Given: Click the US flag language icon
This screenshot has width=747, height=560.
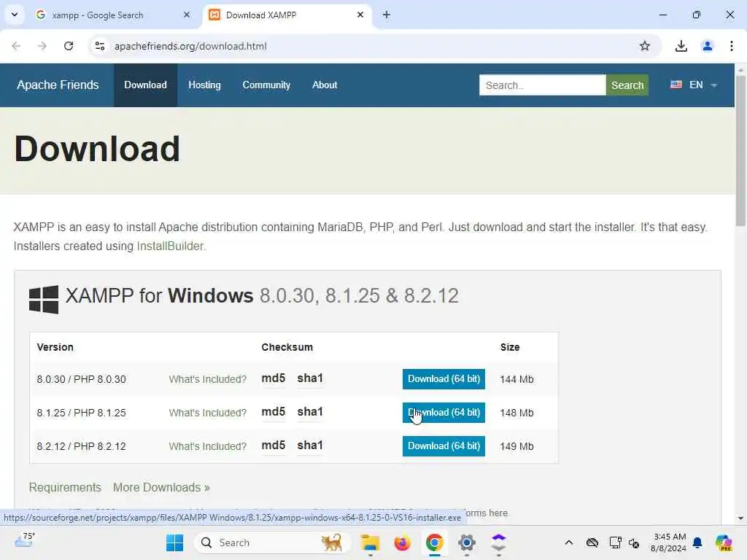Looking at the screenshot, I should click(x=676, y=85).
